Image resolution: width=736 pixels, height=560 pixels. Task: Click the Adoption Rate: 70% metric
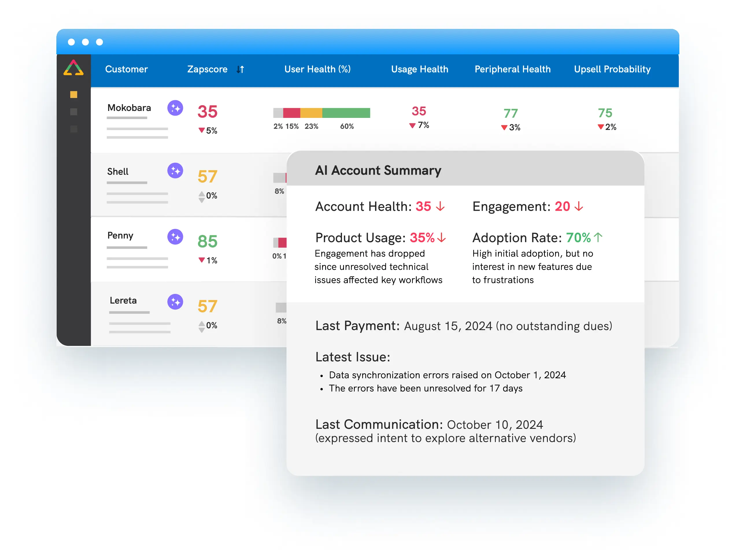(538, 238)
